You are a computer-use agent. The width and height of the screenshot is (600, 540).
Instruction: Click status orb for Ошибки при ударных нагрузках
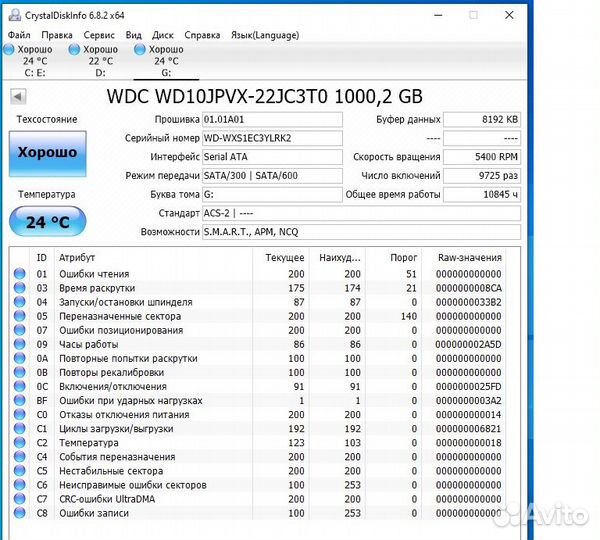coord(20,400)
